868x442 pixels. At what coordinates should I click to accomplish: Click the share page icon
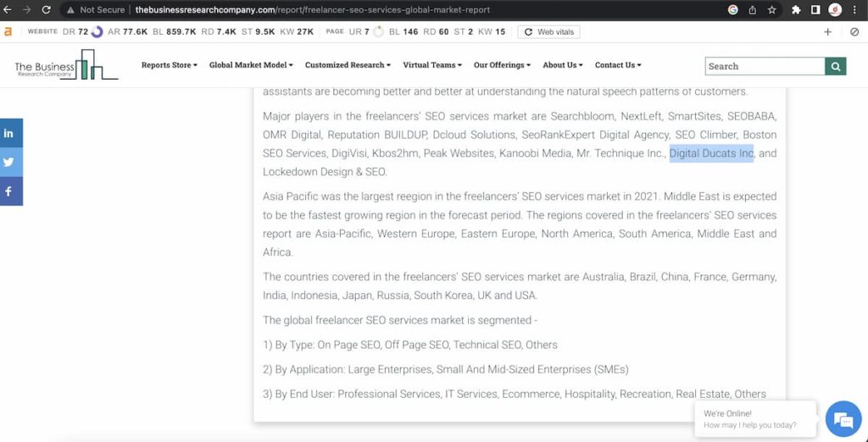(x=753, y=9)
